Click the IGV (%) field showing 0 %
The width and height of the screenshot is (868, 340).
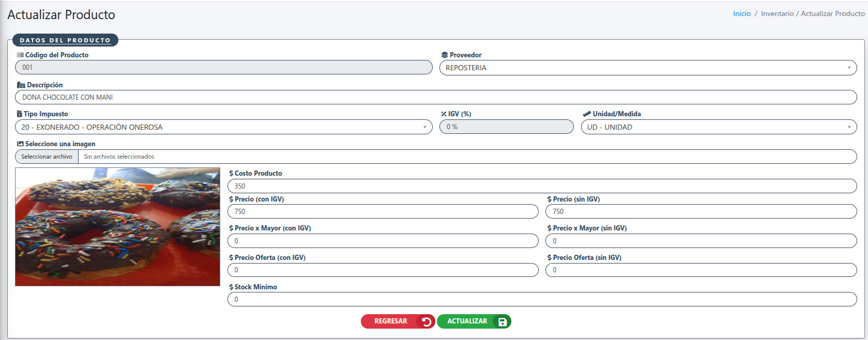507,127
